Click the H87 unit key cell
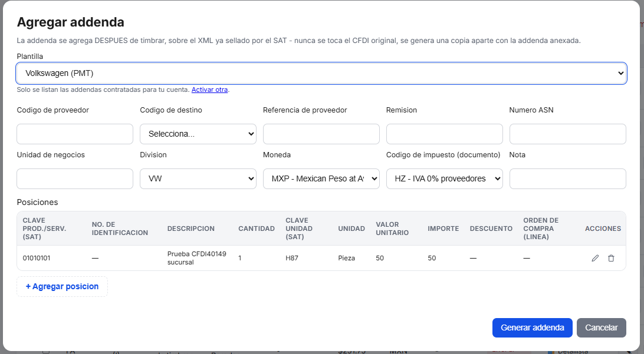The image size is (644, 354). (x=291, y=258)
